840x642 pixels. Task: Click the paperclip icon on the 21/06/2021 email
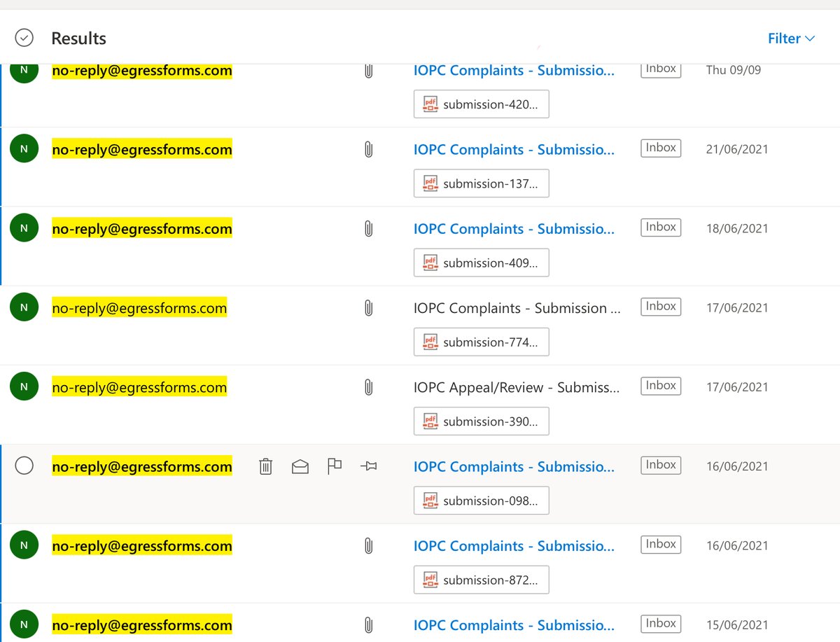pos(368,149)
